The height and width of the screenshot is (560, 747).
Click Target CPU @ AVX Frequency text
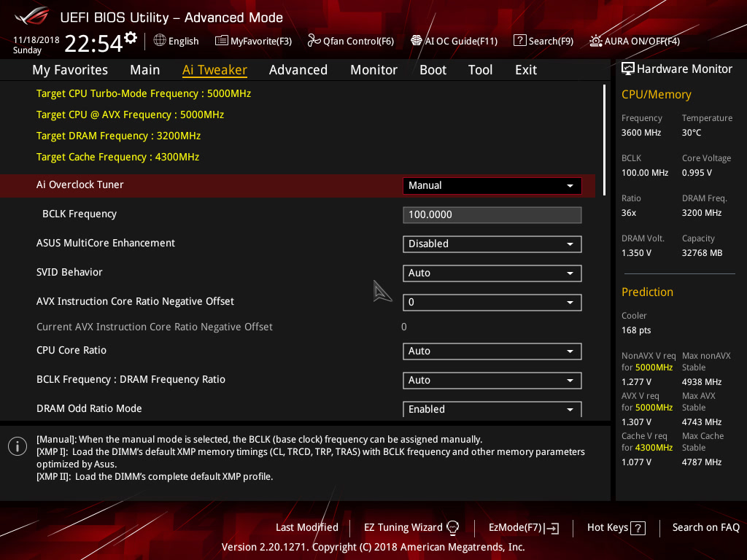(130, 114)
